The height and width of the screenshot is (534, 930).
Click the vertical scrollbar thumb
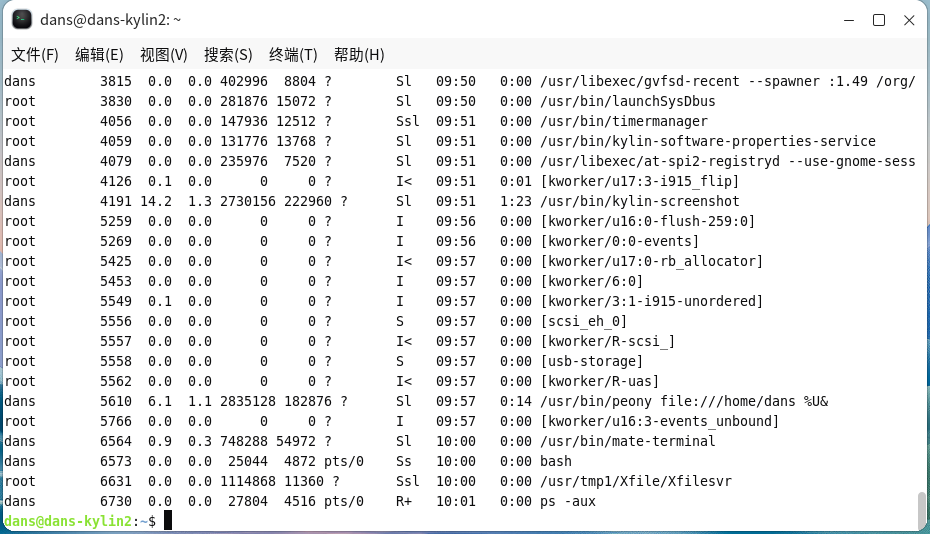[921, 510]
